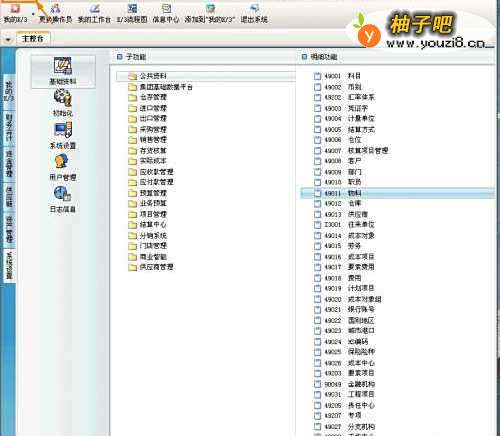Open 信息中心 in the toolbar

click(166, 13)
